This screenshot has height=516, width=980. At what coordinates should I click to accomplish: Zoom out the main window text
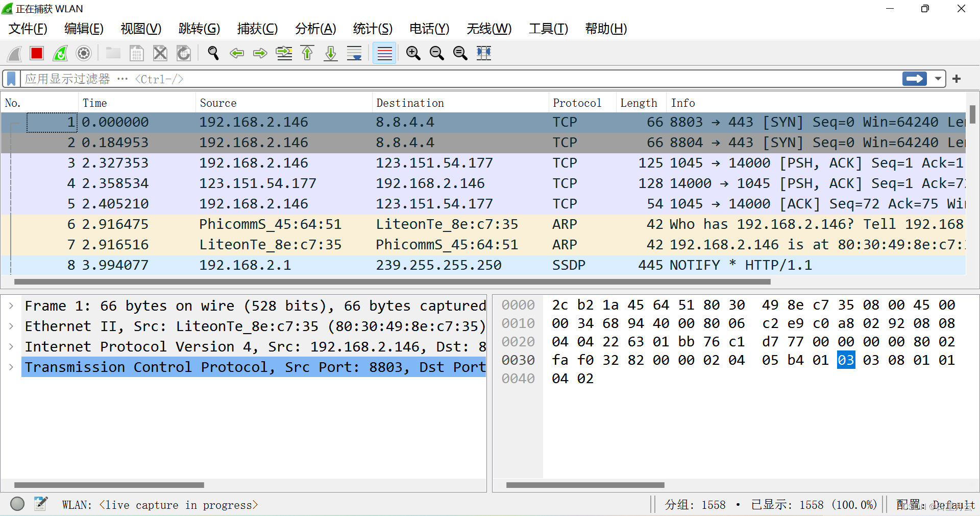[437, 53]
